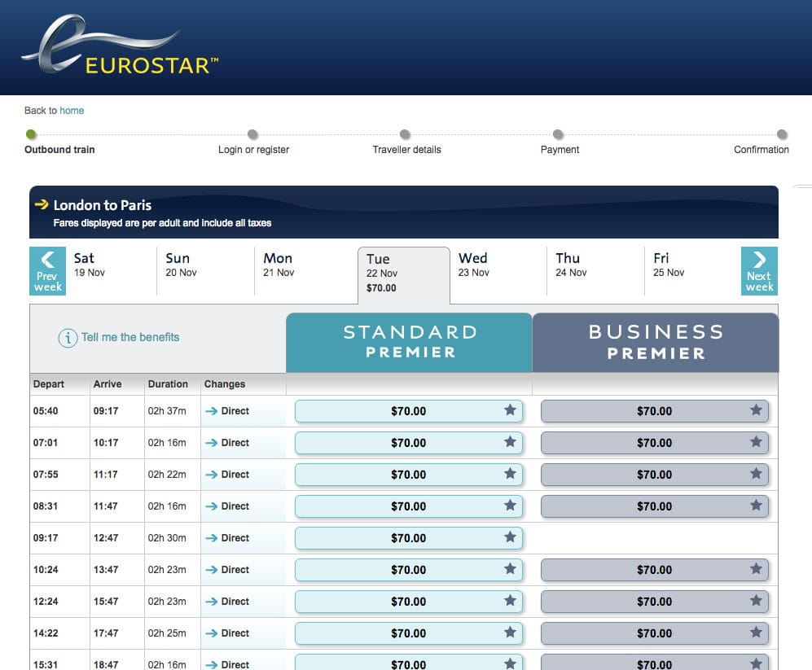This screenshot has height=670, width=812.
Task: Select the Mon 21 Nov date tab
Action: point(305,271)
